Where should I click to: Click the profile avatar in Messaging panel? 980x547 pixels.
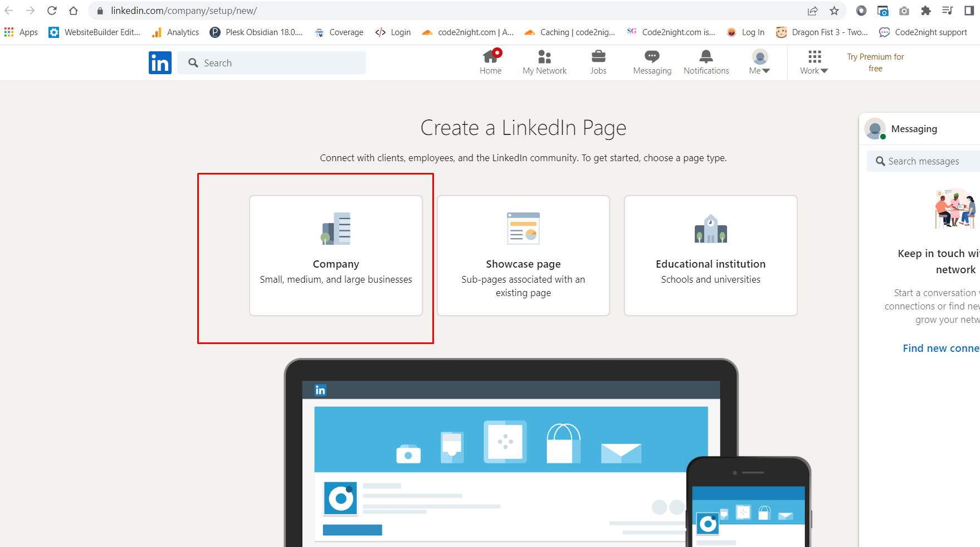tap(875, 129)
